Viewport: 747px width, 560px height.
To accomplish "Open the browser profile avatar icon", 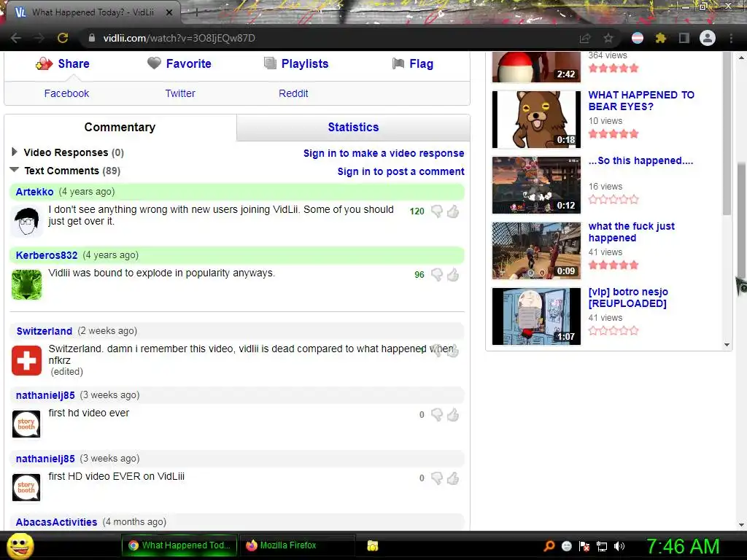I will click(708, 38).
